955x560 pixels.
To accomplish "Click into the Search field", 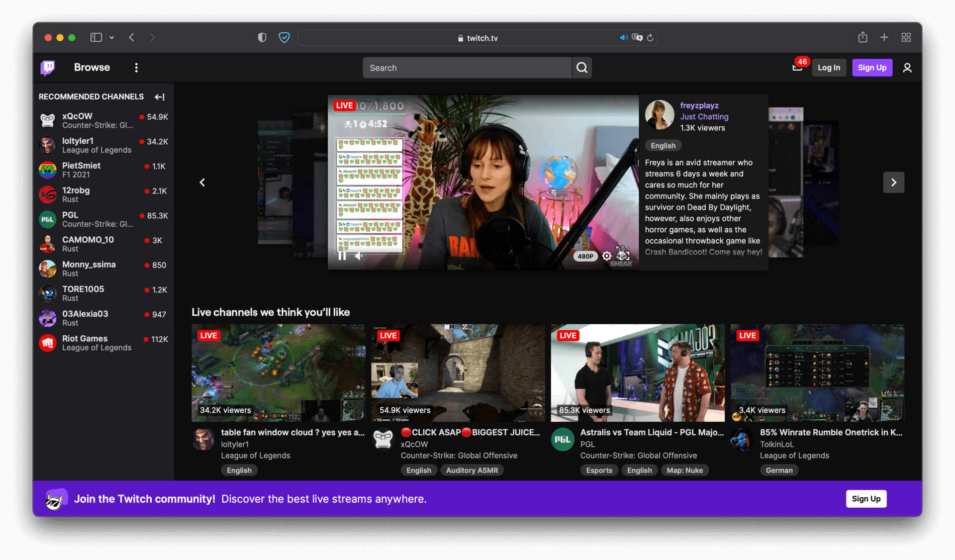I will pyautogui.click(x=467, y=68).
